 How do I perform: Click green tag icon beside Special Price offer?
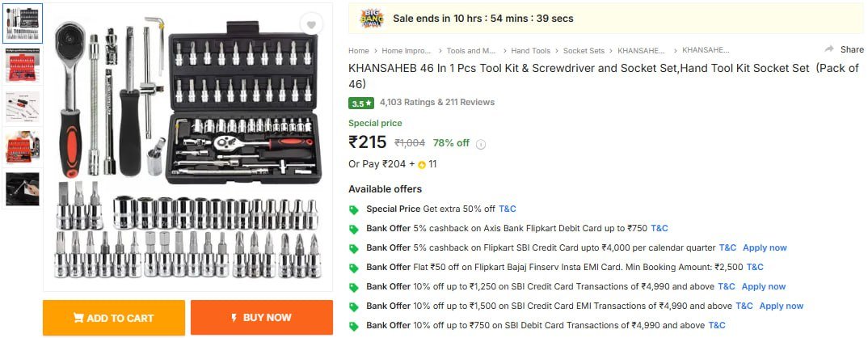[354, 209]
